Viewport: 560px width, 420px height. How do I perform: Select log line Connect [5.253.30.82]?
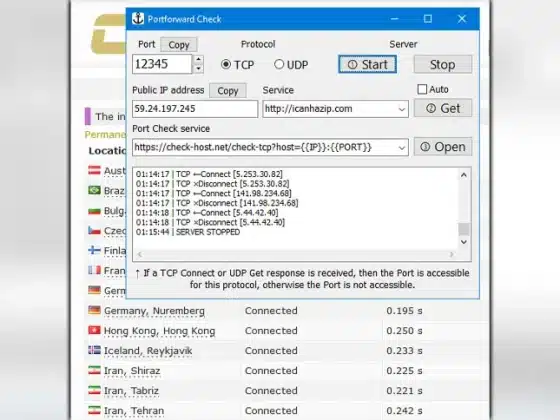209,174
